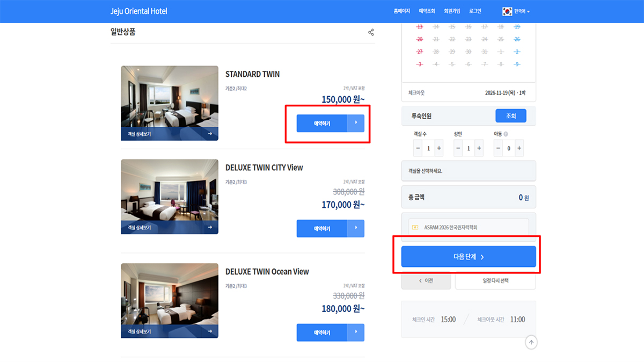This screenshot has width=644, height=362.
Task: Open DELUXE TWIN Ocean View room thumbnail
Action: (170, 301)
